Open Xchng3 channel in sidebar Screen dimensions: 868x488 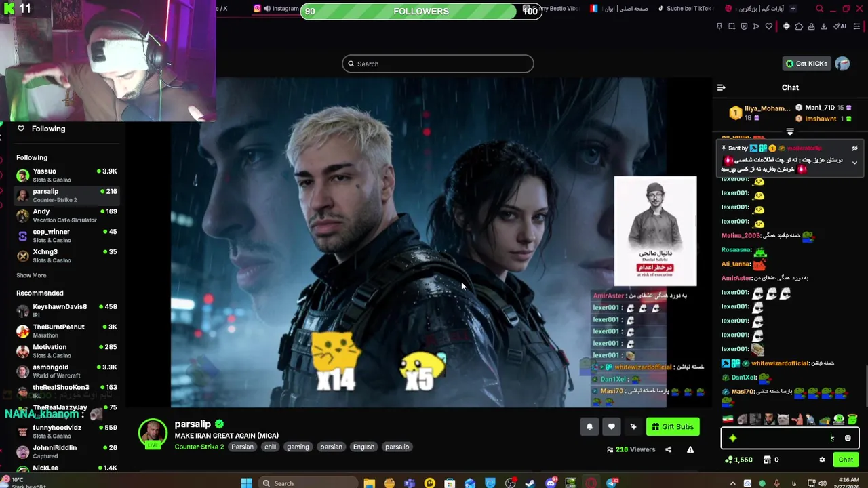[x=66, y=256]
